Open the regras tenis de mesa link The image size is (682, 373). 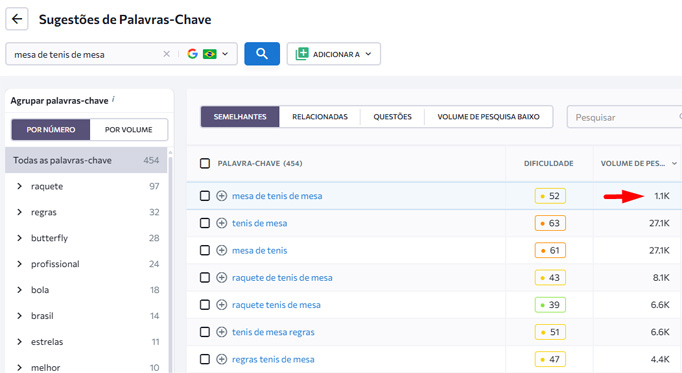tap(273, 359)
